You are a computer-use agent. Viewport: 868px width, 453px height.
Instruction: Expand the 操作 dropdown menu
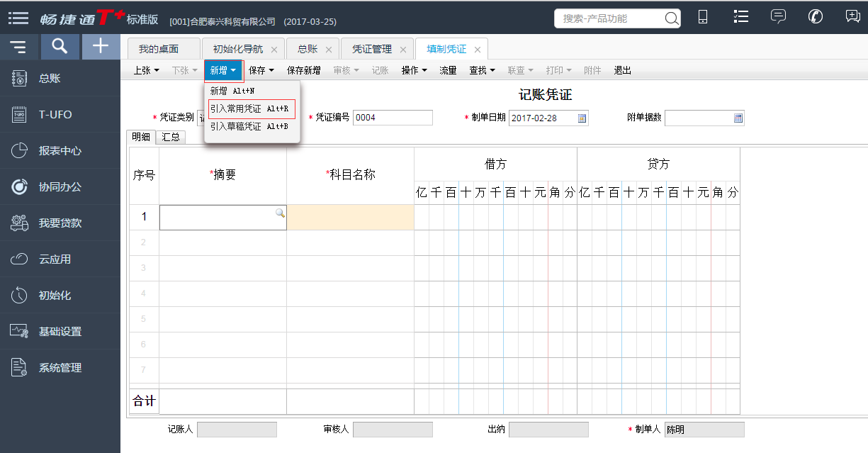point(414,70)
